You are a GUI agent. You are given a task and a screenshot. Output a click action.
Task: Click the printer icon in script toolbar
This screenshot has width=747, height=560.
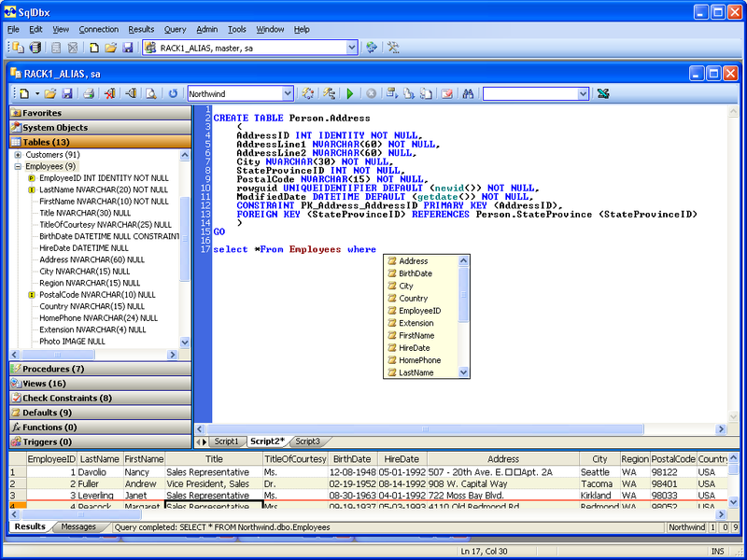(89, 94)
